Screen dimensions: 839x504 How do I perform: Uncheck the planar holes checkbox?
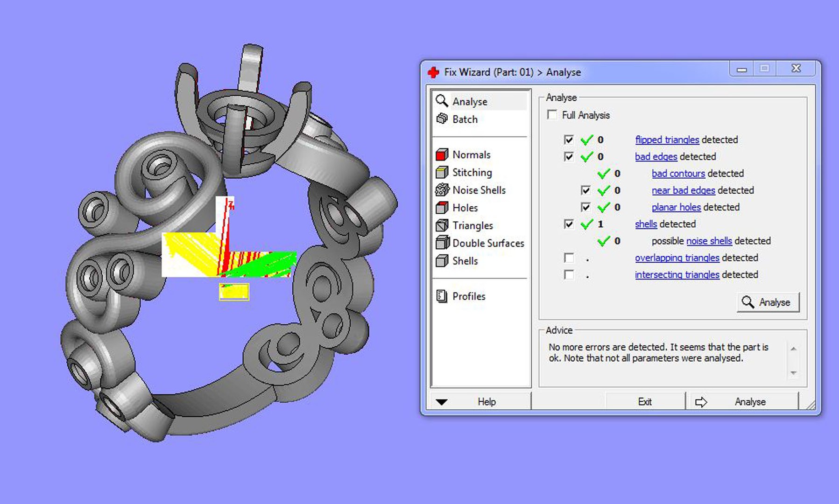(585, 207)
